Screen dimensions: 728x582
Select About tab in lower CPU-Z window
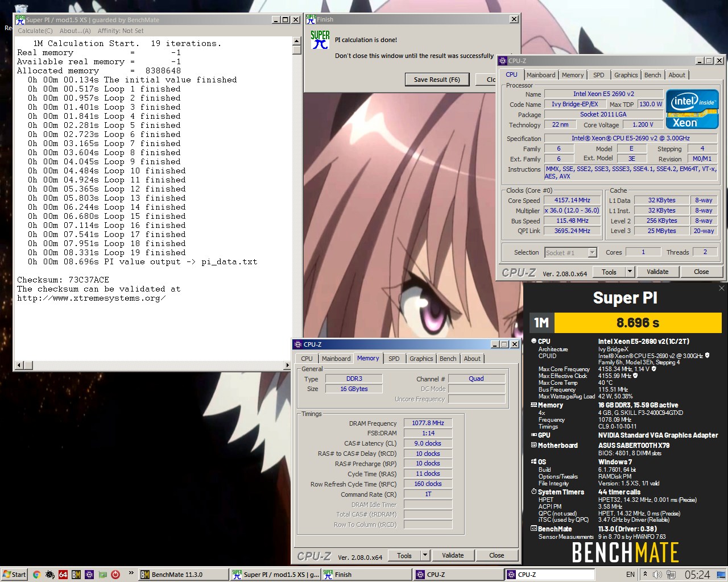(472, 359)
